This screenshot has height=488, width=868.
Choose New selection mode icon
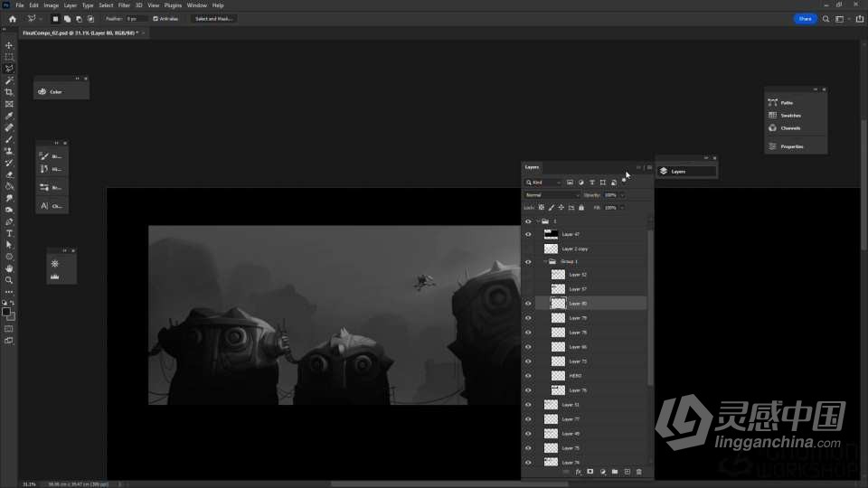pyautogui.click(x=55, y=19)
